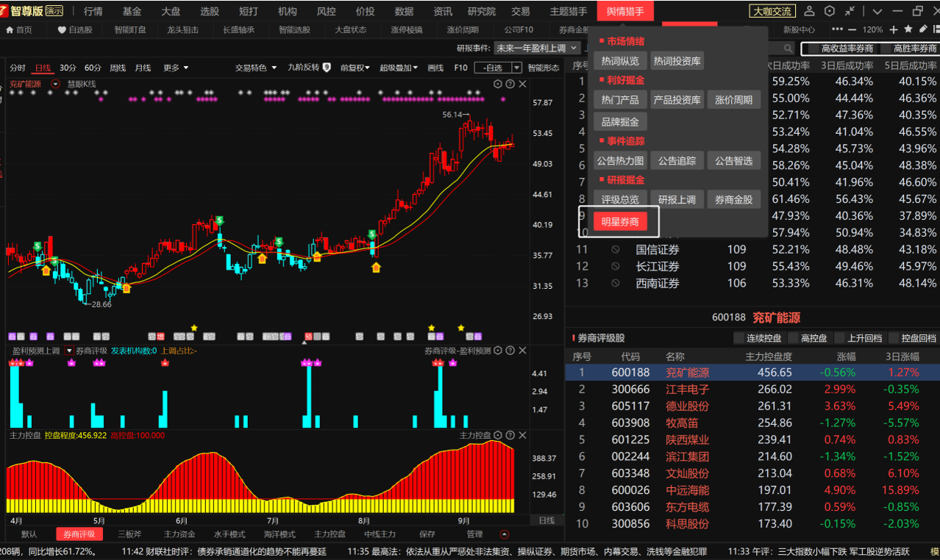The width and height of the screenshot is (940, 560).
Task: Toggle the 控盘回档 checkbox
Action: tap(894, 338)
